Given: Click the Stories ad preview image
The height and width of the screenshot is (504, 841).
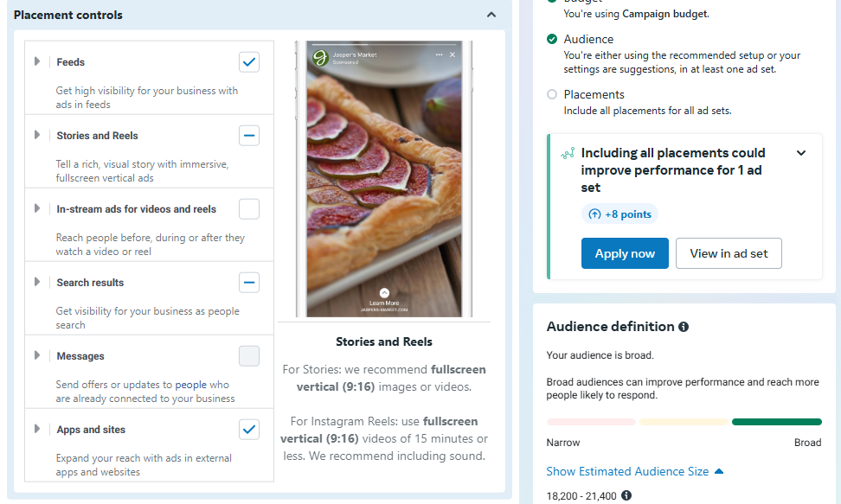Looking at the screenshot, I should 384,179.
